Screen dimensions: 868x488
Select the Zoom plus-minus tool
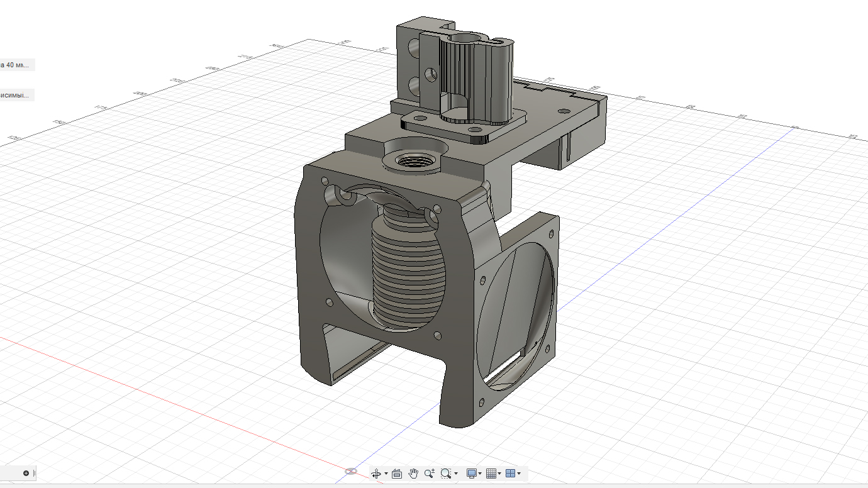430,474
